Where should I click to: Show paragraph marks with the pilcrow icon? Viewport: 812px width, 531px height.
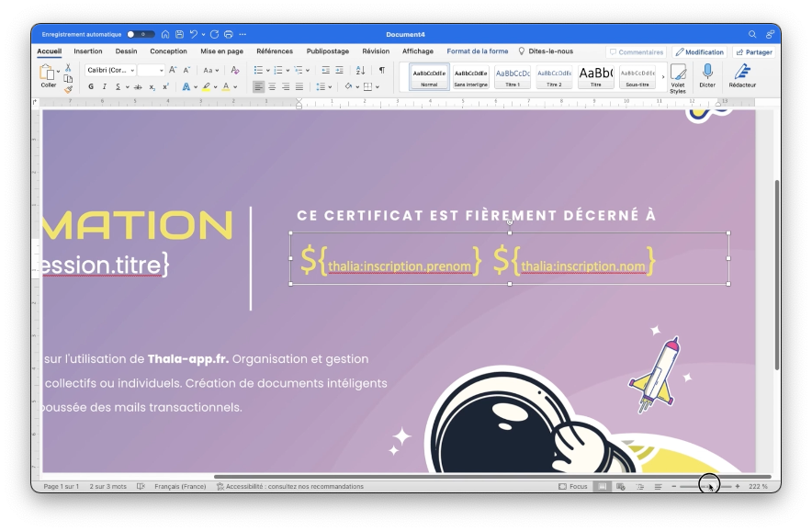(382, 70)
